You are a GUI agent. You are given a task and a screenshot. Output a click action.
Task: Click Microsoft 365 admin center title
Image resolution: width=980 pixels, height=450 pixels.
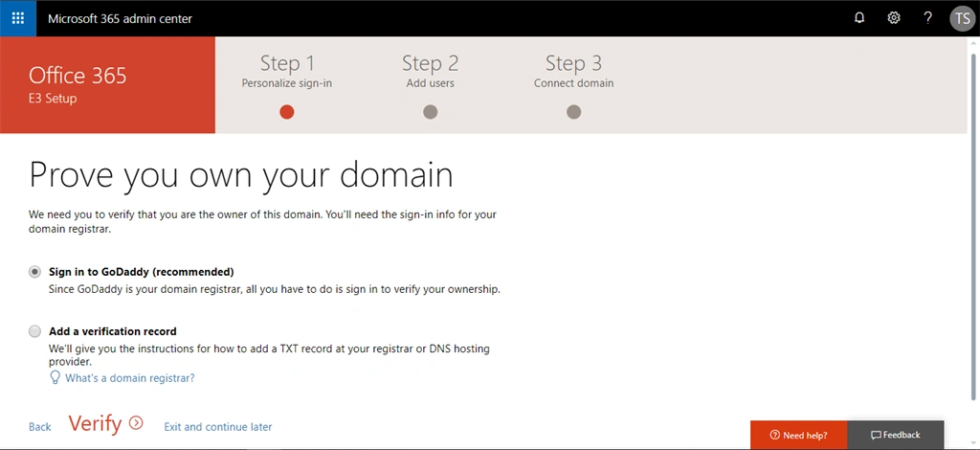point(120,19)
